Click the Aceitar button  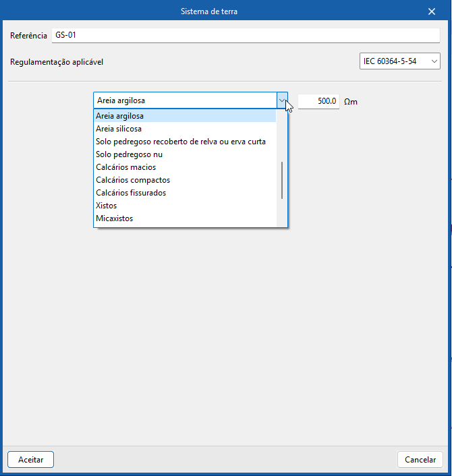pos(30,460)
